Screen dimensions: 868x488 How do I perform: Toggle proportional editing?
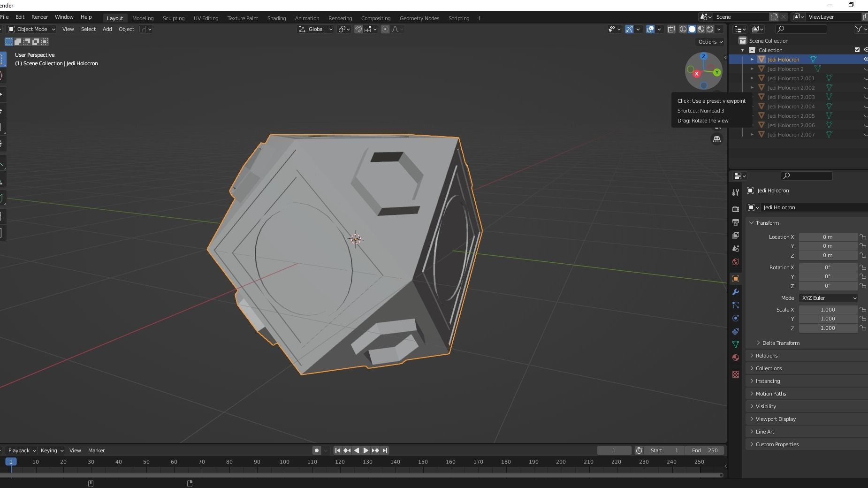[385, 29]
